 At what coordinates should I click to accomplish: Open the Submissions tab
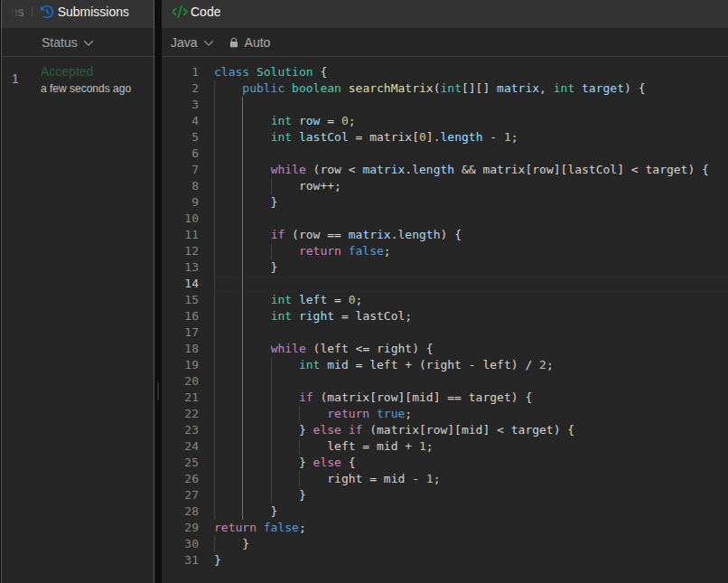point(85,12)
